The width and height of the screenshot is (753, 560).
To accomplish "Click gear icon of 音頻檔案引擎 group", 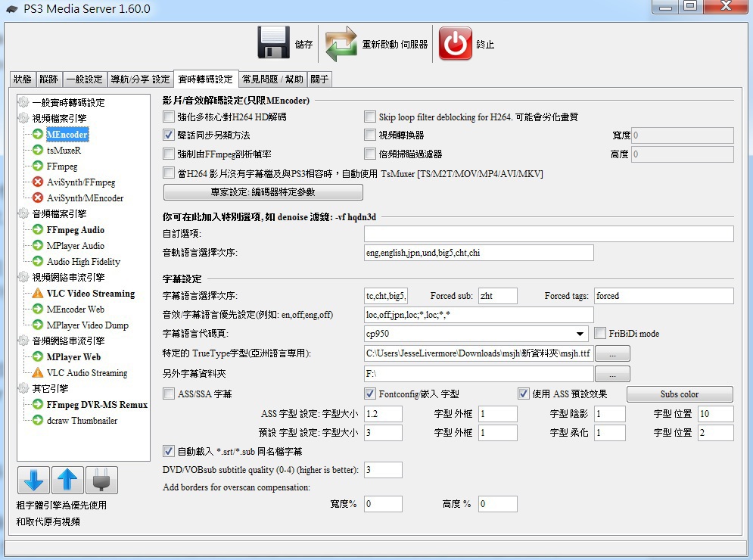I will click(x=23, y=213).
